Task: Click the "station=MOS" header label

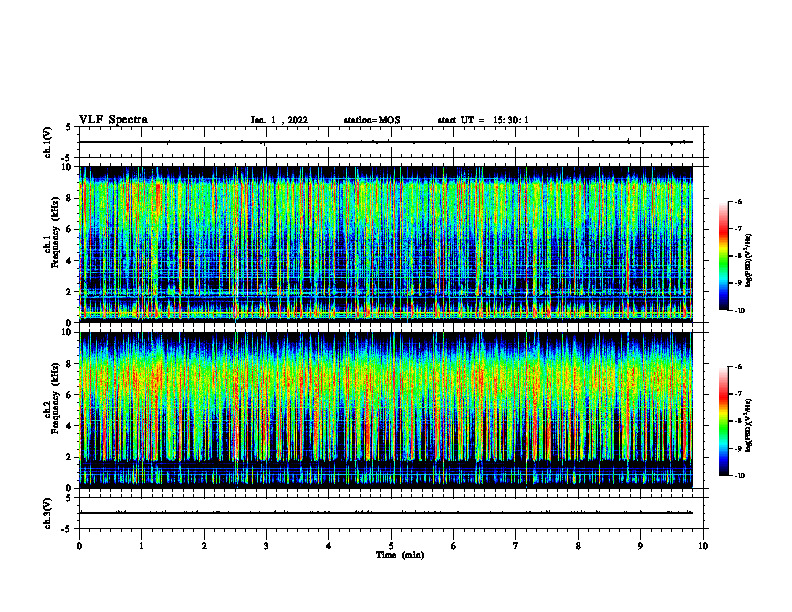Action: pyautogui.click(x=372, y=120)
